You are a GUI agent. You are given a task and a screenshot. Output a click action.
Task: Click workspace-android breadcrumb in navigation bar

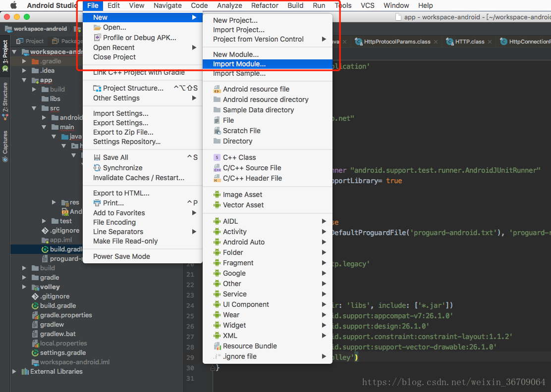coord(36,29)
